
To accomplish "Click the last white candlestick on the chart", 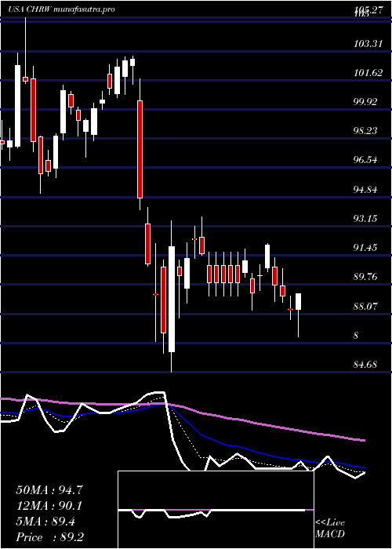I will pos(298,301).
